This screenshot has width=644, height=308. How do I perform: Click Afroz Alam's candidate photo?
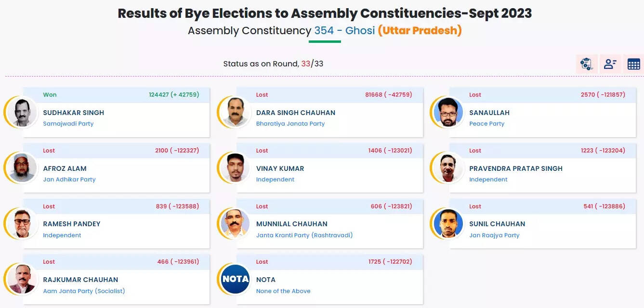(x=23, y=168)
